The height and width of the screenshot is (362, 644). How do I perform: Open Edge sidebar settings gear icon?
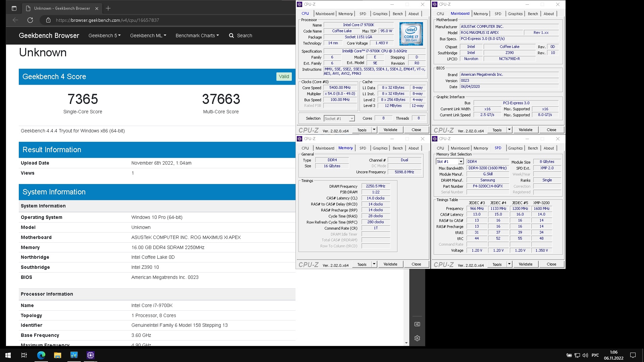pyautogui.click(x=417, y=338)
